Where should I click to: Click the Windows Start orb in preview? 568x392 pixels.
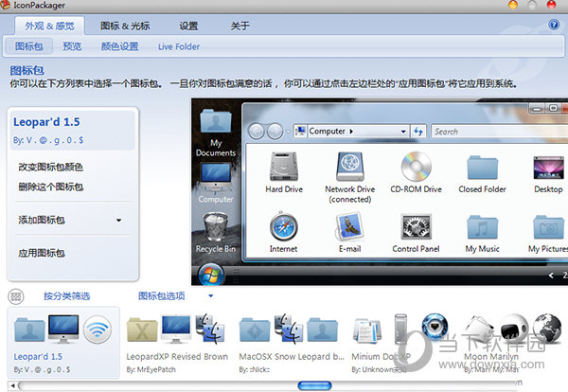click(x=211, y=276)
